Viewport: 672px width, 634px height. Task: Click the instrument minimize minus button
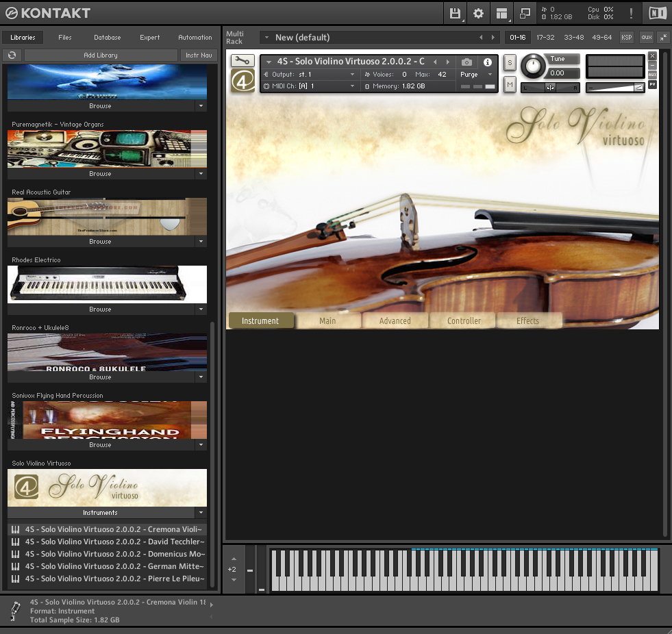652,65
